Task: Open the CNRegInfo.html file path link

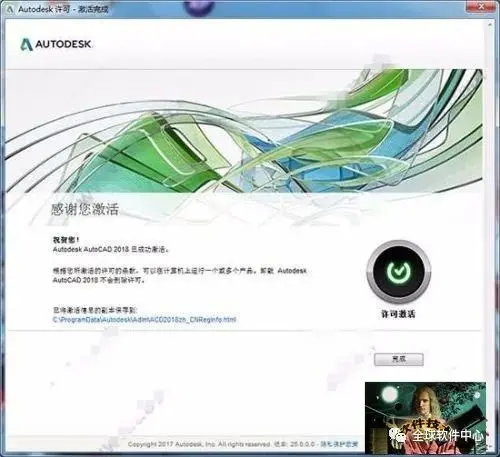Action: [x=144, y=319]
